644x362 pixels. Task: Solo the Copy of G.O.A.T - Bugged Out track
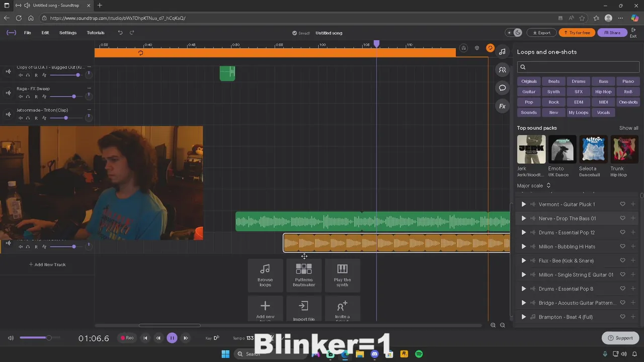(x=28, y=75)
